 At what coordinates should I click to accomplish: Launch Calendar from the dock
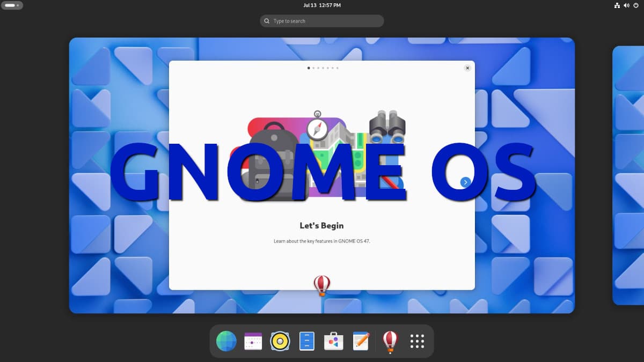253,341
